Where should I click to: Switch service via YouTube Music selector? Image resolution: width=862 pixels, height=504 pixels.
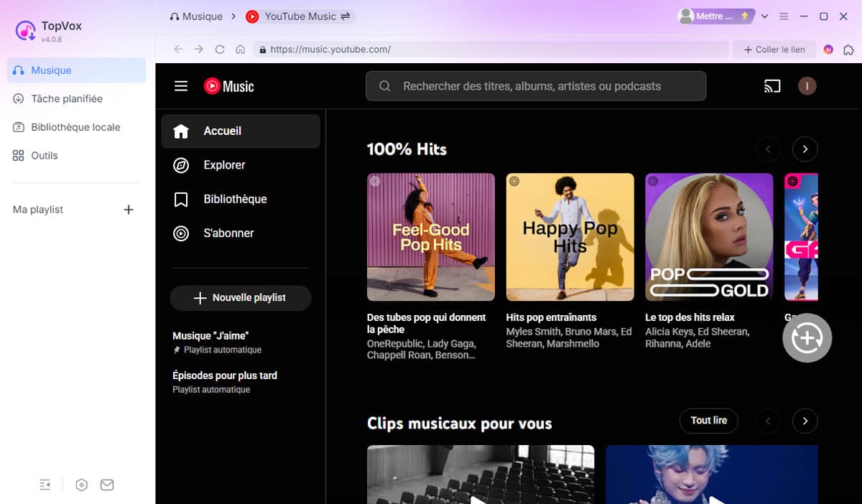coord(299,16)
